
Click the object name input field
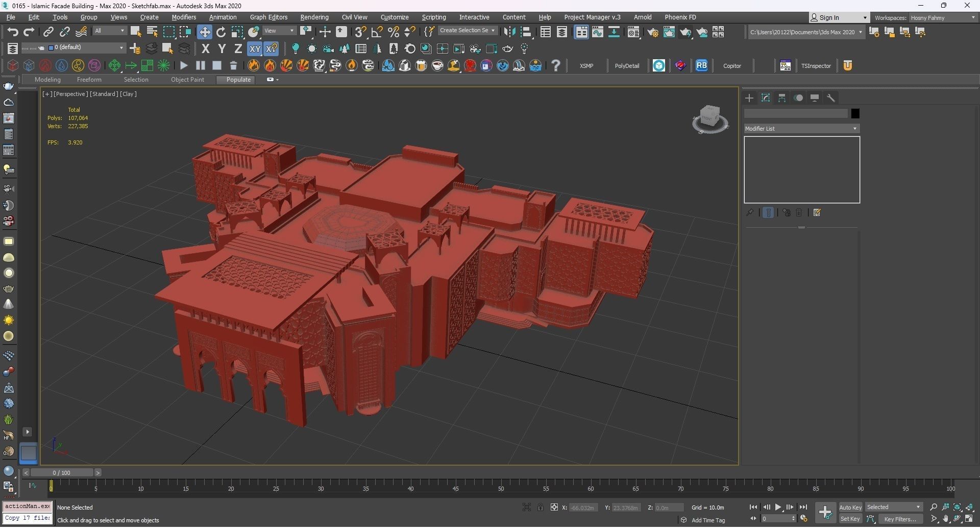pyautogui.click(x=796, y=113)
